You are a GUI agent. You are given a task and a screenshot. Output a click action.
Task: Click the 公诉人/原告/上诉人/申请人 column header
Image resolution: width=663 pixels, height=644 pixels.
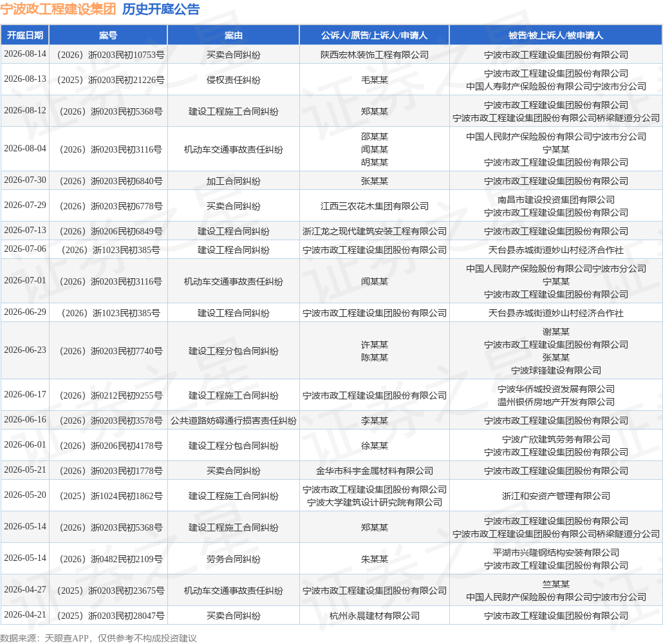[x=374, y=35]
